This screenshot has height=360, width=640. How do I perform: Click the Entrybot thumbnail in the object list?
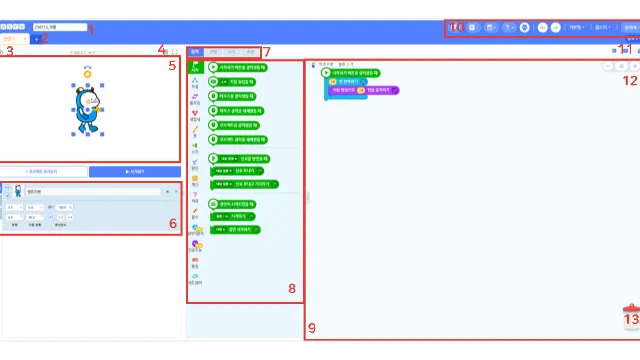(18, 191)
